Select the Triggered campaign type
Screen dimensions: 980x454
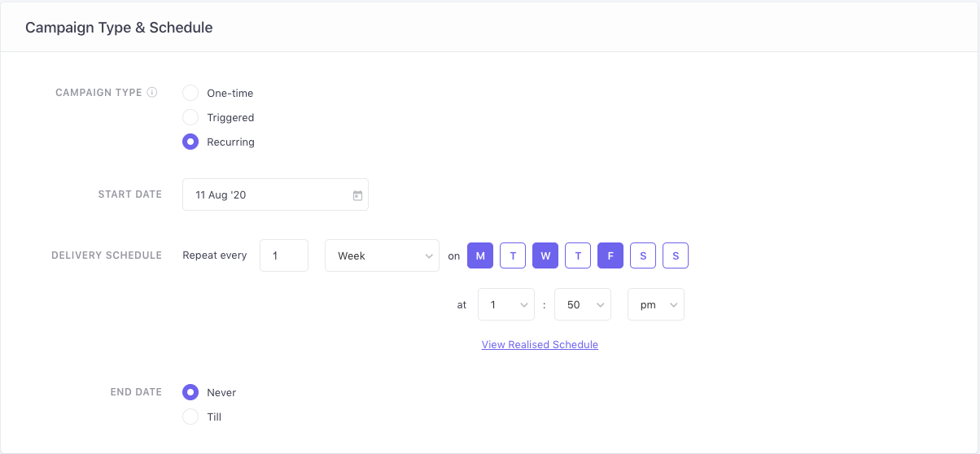190,117
